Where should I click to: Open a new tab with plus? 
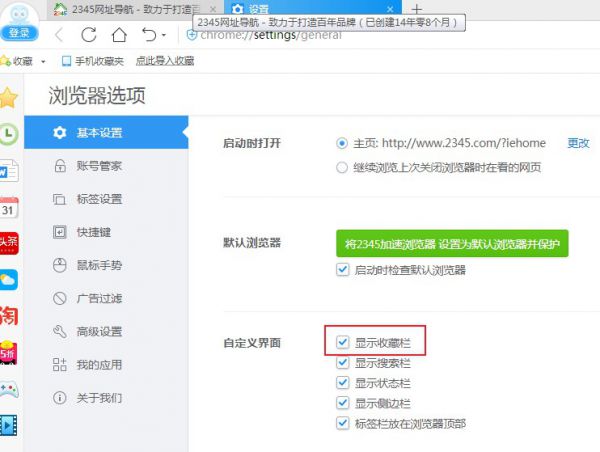(x=417, y=9)
